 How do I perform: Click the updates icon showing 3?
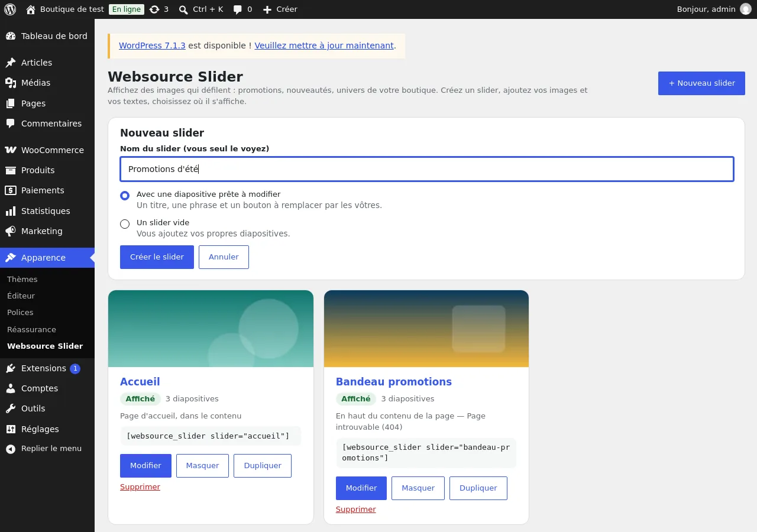coord(154,9)
